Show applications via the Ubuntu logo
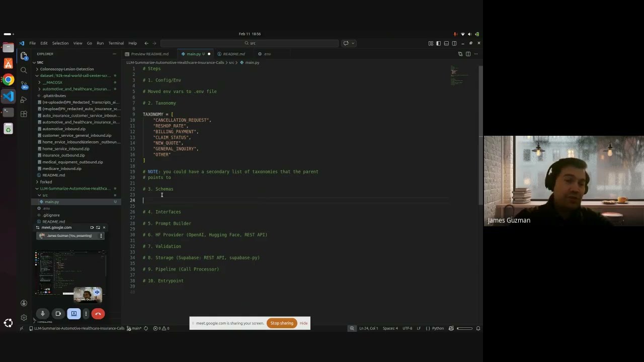The image size is (644, 362). click(x=8, y=323)
